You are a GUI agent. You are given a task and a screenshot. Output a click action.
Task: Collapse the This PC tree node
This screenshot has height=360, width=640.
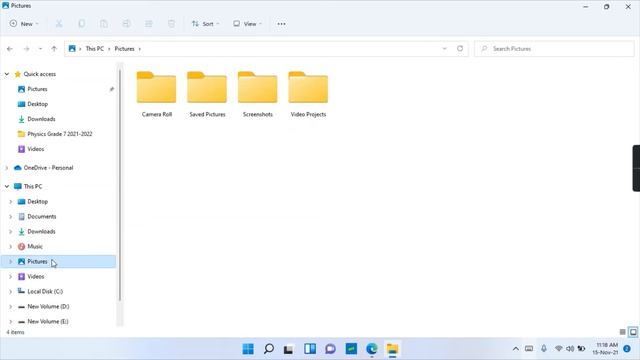(7, 187)
